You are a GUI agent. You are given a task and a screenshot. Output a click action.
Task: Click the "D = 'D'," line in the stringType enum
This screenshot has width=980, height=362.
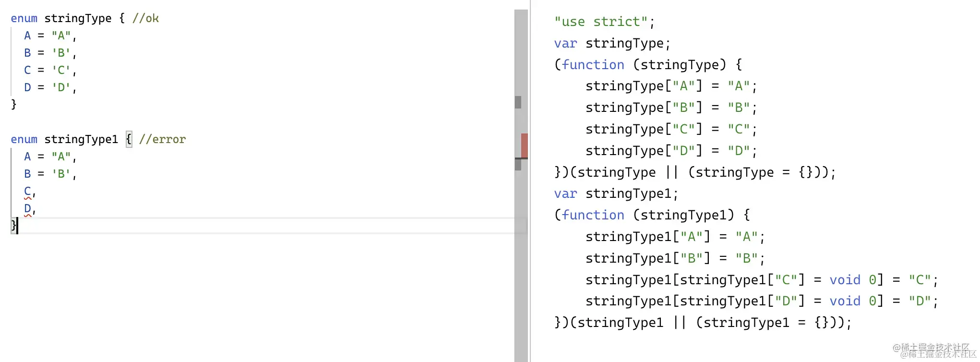click(x=50, y=87)
